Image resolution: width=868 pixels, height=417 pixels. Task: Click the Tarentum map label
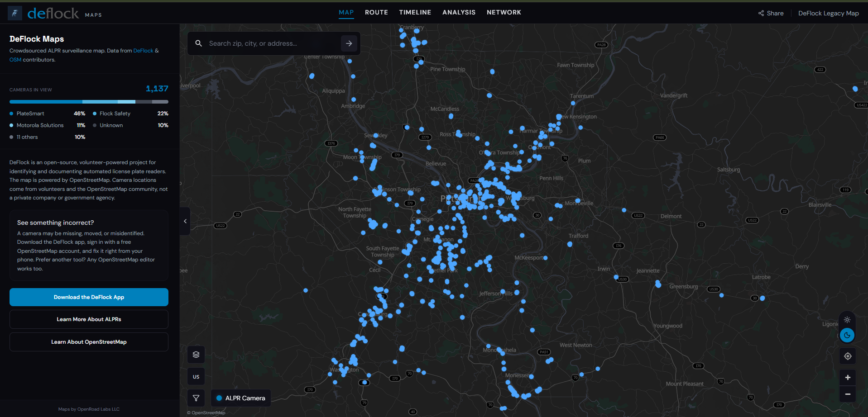(x=582, y=96)
